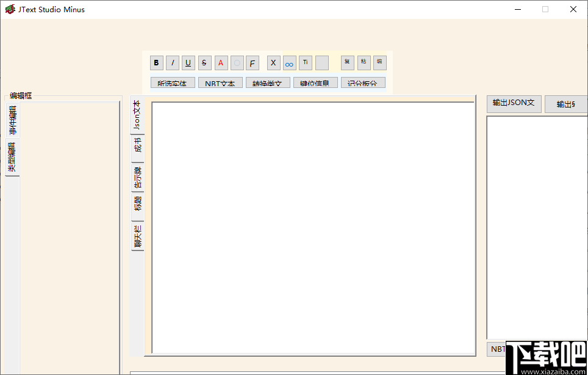Toggle italic formatting

click(x=172, y=62)
